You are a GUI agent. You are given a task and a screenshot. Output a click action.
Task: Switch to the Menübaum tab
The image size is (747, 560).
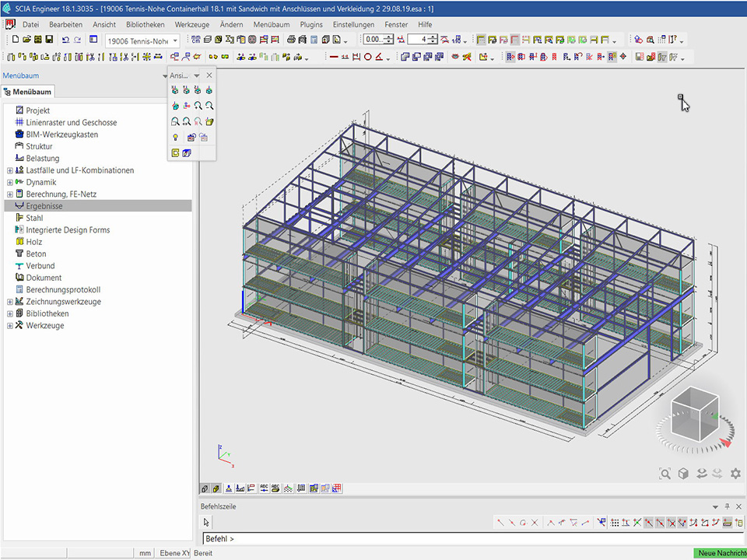[x=28, y=92]
